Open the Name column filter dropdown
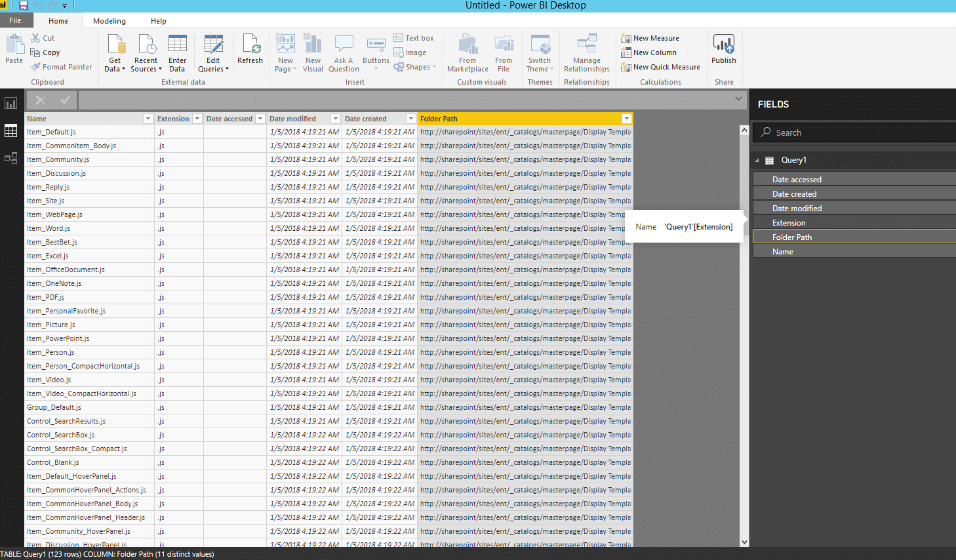The width and height of the screenshot is (956, 560). pos(148,119)
